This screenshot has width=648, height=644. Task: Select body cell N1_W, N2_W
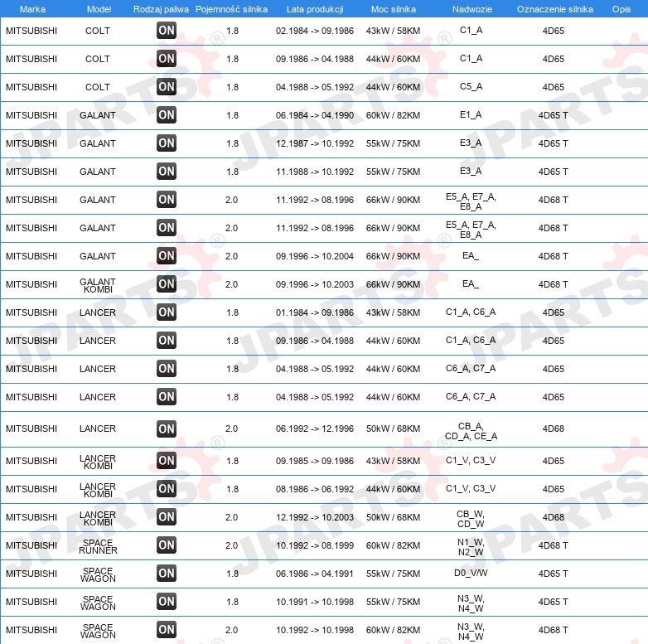(471, 547)
